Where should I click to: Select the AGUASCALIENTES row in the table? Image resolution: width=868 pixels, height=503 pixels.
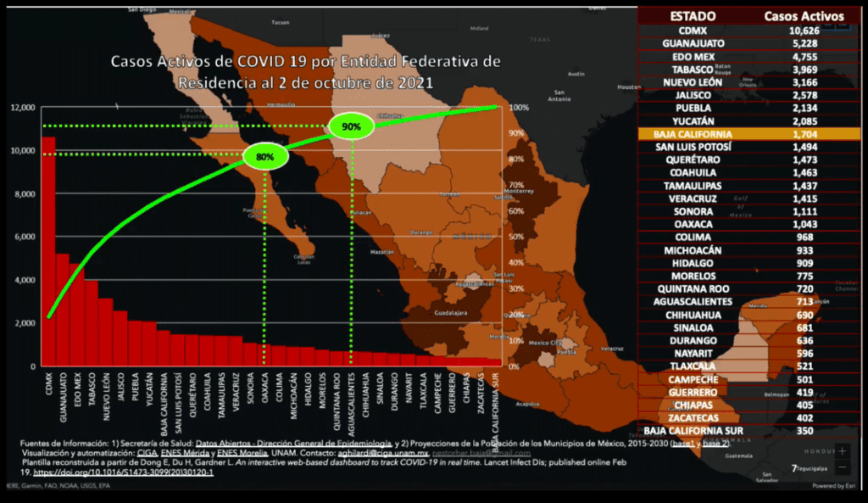[749, 301]
